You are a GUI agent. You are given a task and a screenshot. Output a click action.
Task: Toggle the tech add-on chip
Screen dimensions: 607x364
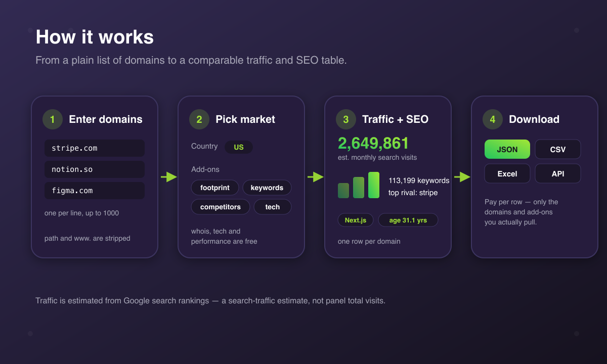pos(273,207)
